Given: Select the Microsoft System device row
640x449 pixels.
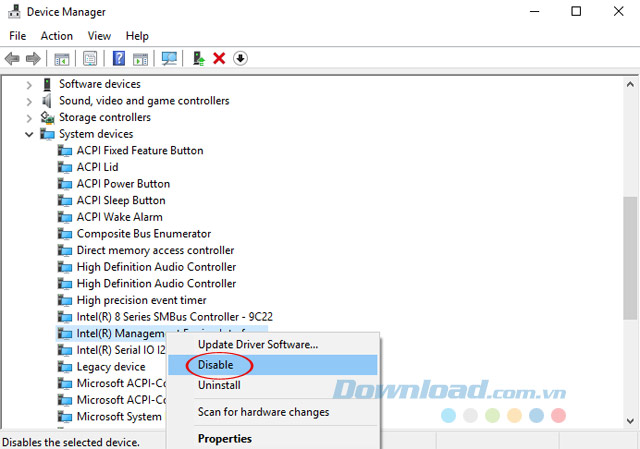Looking at the screenshot, I should pos(119,417).
